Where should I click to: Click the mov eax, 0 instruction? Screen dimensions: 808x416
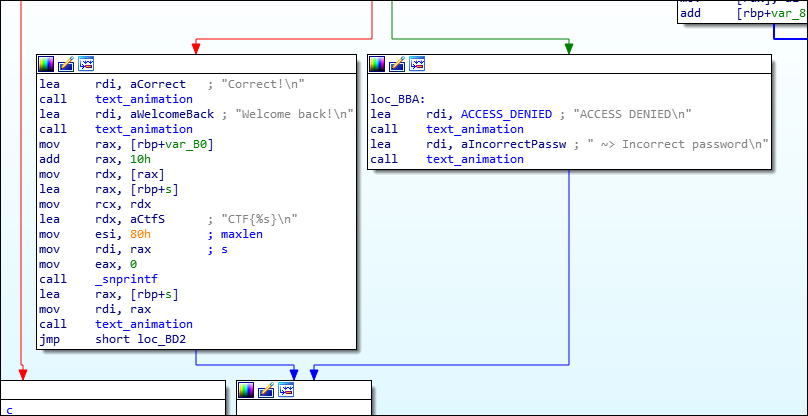click(88, 264)
